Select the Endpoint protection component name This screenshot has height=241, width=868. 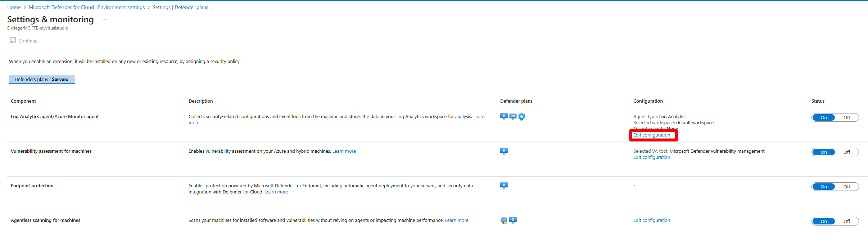click(x=32, y=186)
